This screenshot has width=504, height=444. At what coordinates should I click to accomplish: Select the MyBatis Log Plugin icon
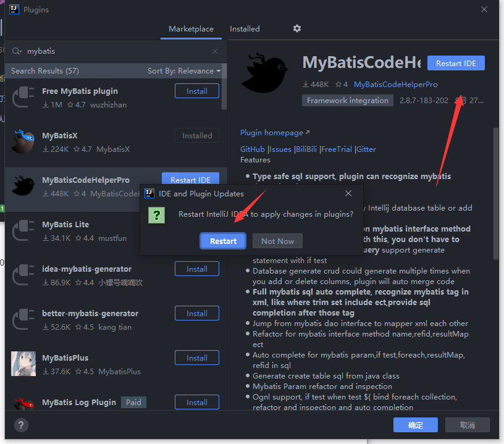(x=23, y=404)
